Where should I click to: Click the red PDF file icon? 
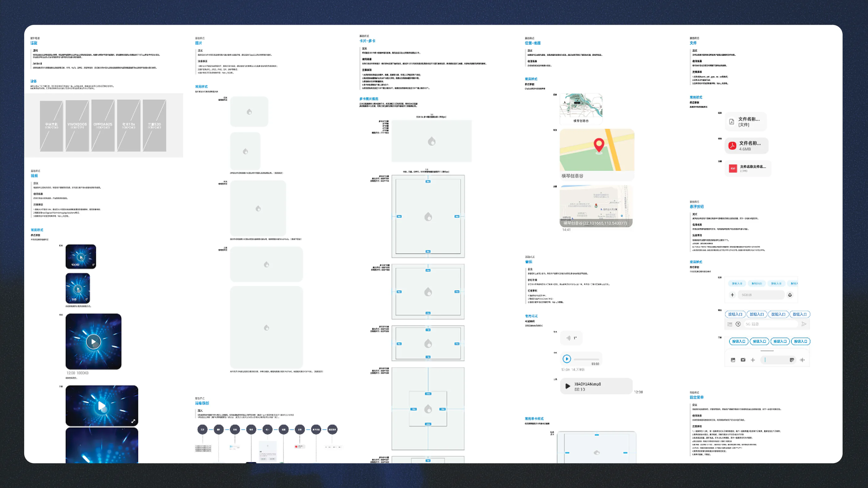(x=733, y=169)
